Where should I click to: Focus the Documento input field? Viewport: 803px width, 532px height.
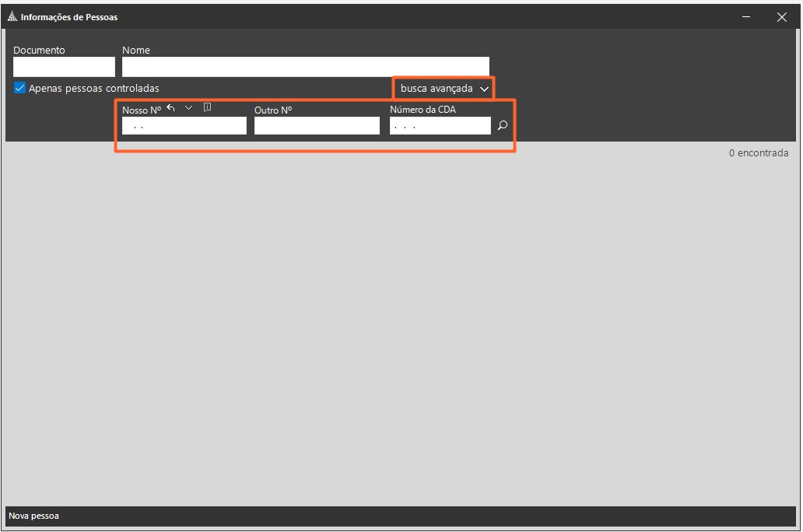click(x=64, y=67)
